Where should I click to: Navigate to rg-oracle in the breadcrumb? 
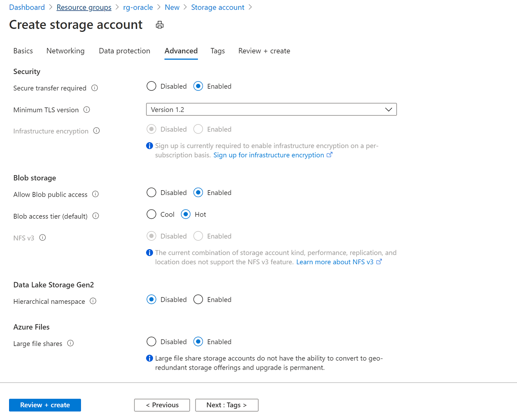tap(138, 7)
